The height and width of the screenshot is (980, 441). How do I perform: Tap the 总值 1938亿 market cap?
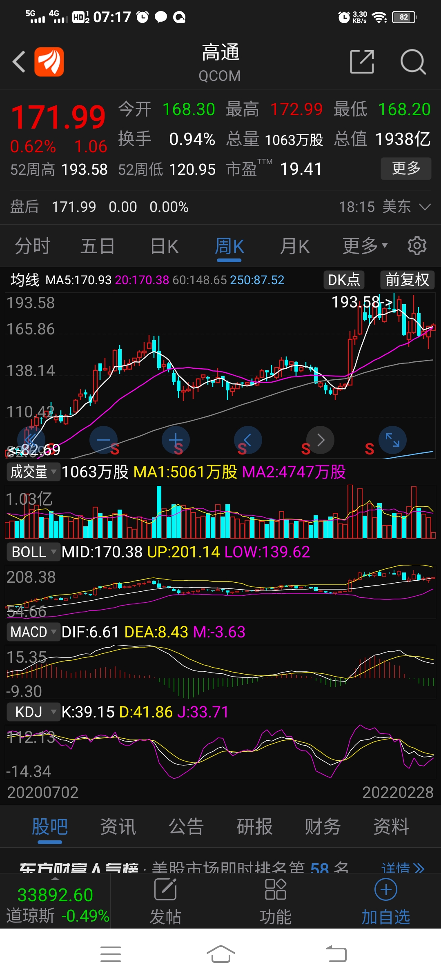click(x=382, y=139)
